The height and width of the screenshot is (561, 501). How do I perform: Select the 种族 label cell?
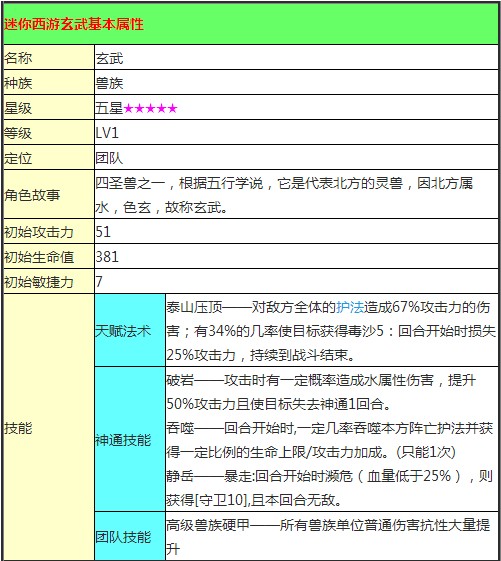coord(49,82)
